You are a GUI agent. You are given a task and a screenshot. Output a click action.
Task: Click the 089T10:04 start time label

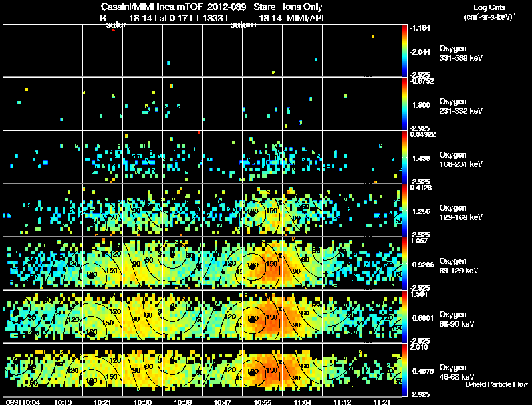23,402
